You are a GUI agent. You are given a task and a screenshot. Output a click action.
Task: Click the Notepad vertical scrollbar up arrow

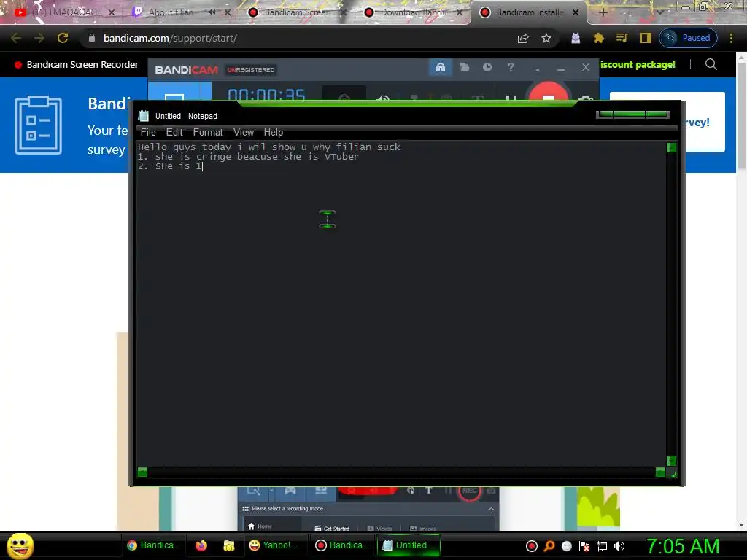(x=671, y=147)
